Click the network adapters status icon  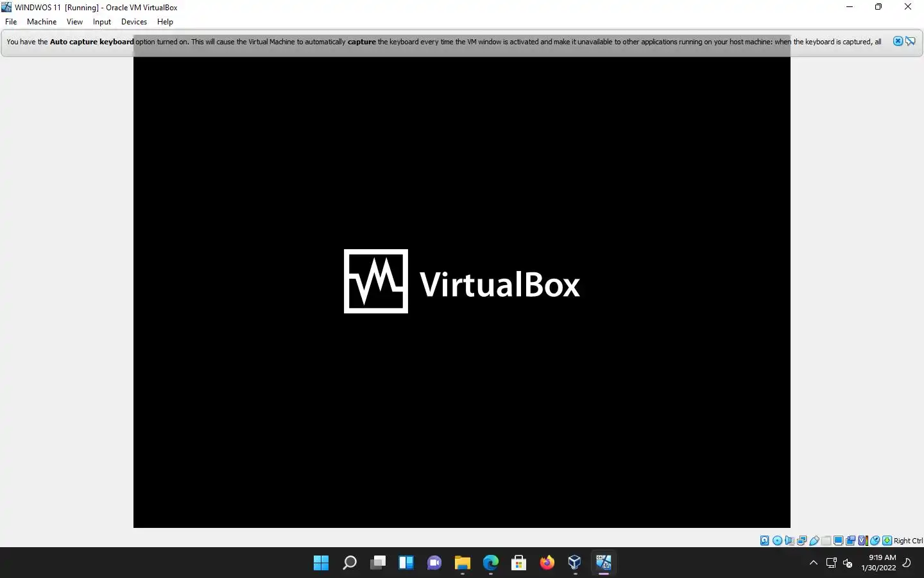click(x=802, y=541)
